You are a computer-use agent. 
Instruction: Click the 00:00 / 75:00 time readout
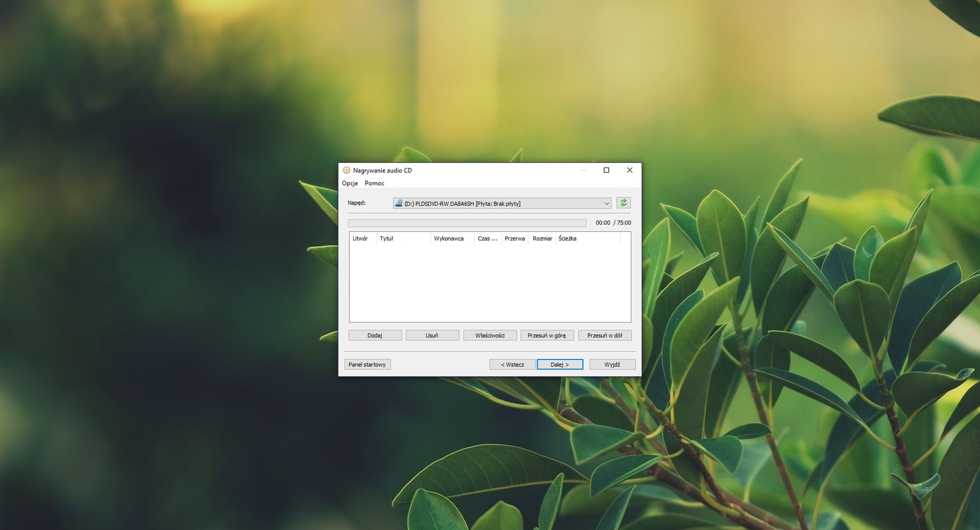click(x=613, y=223)
